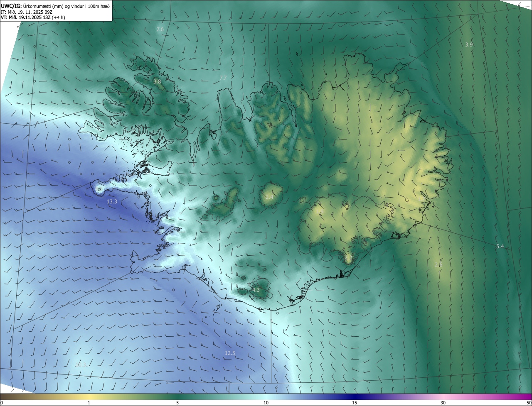
Task: Click the 0 label on the color scale
Action: [2, 403]
